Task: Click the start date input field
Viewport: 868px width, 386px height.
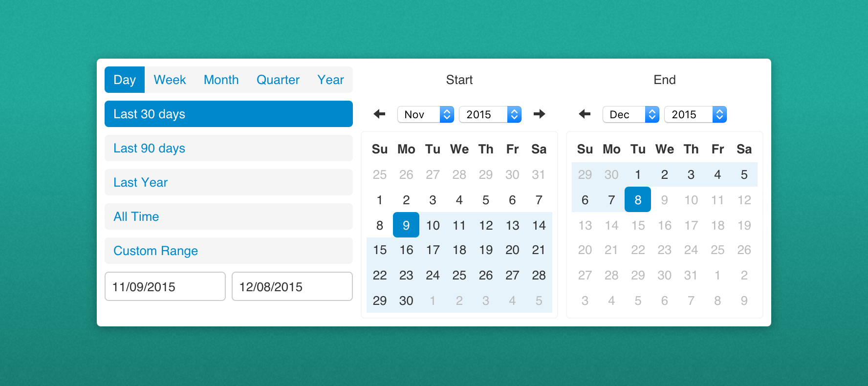Action: point(165,287)
